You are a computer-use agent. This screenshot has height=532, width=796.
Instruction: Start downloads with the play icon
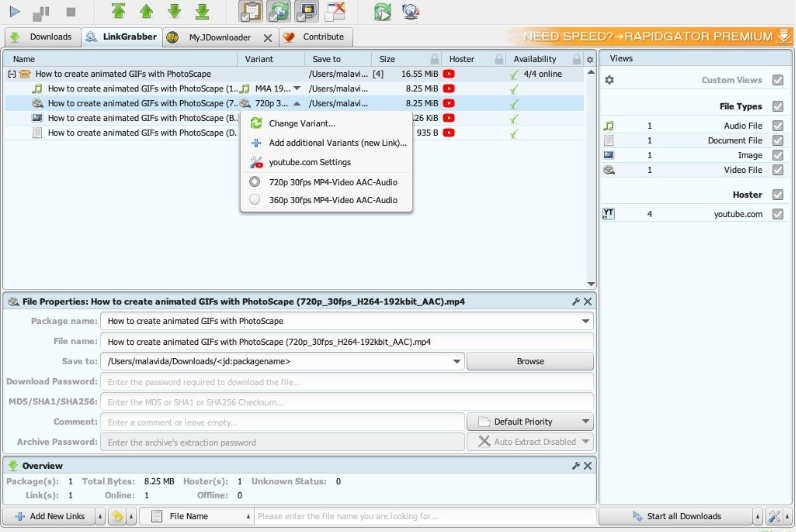(15, 11)
